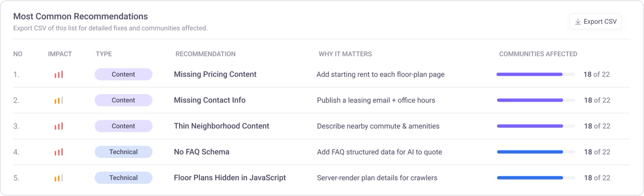Select the impact icon for Floor Plans Hidden row
Viewport: 644px width, 196px height.
point(59,178)
